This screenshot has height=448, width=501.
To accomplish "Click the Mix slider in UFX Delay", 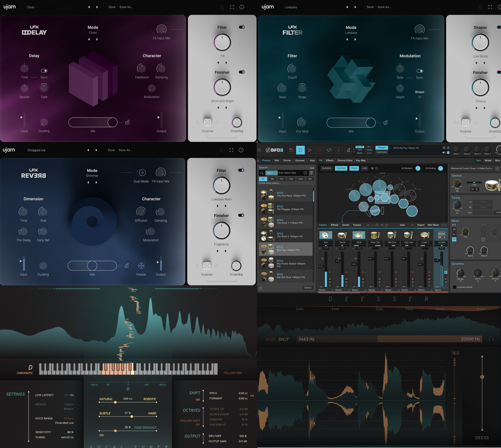I will [x=93, y=122].
